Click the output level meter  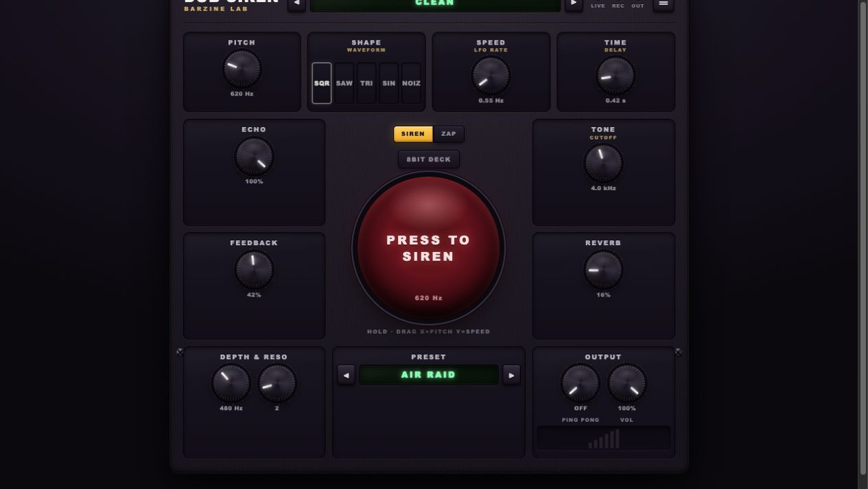tap(604, 438)
